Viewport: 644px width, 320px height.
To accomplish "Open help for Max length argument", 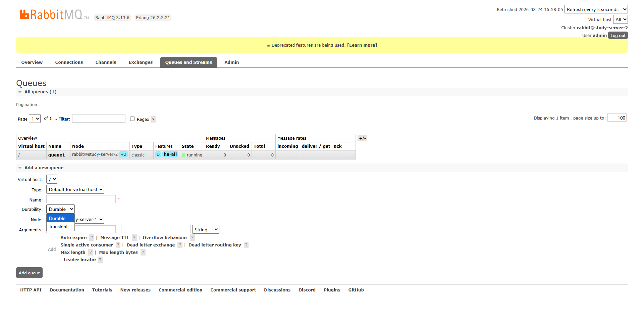I will tap(91, 252).
